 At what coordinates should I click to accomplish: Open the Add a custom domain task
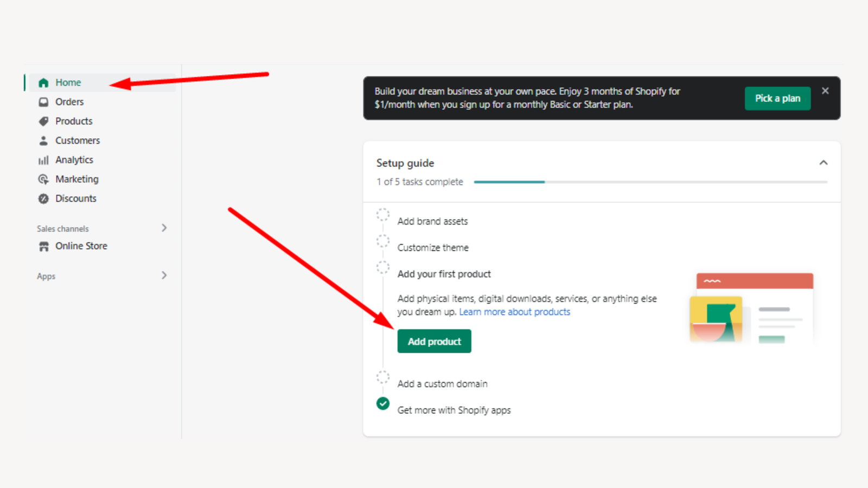pyautogui.click(x=442, y=384)
